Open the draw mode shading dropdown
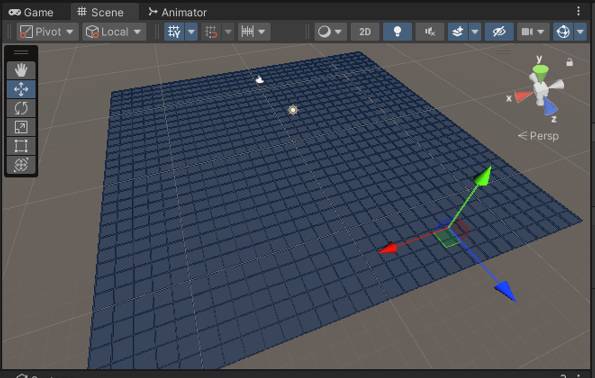The image size is (595, 378). pyautogui.click(x=330, y=32)
